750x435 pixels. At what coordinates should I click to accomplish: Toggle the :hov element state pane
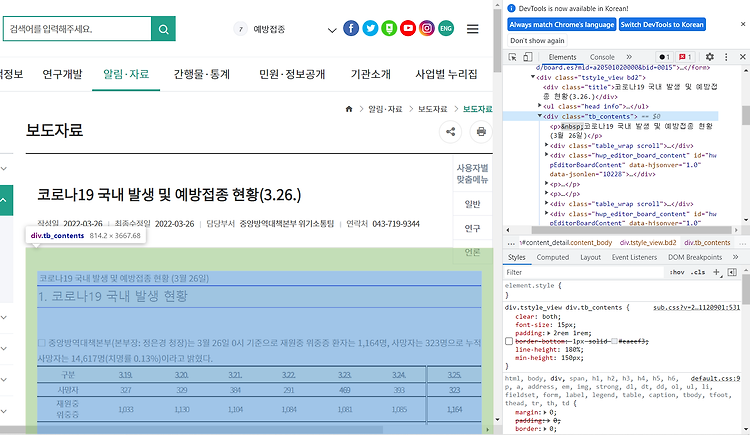click(676, 272)
